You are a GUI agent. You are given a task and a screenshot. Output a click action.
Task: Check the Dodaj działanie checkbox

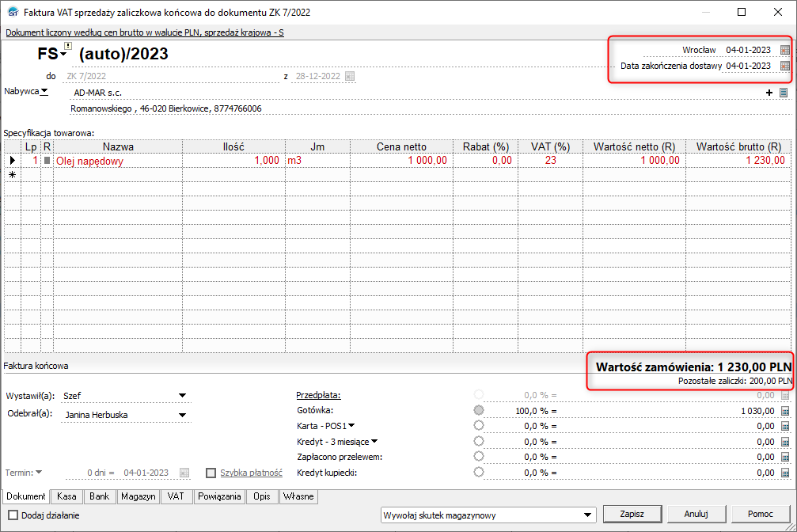point(13,515)
